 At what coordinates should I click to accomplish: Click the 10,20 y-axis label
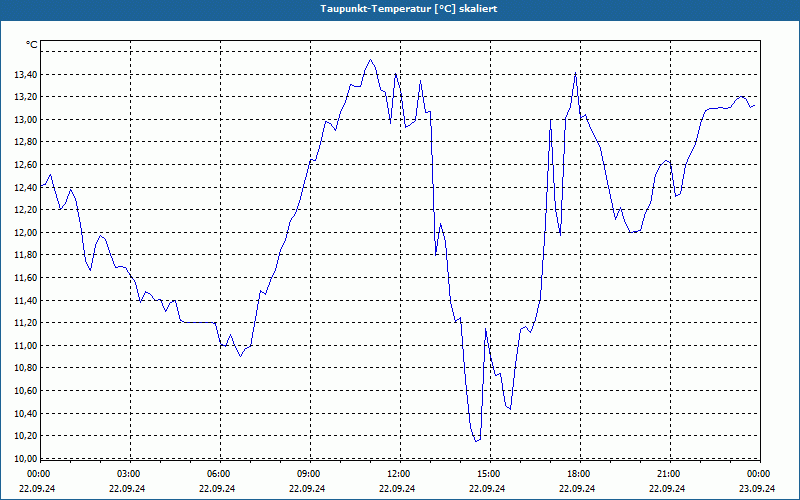tap(26, 436)
